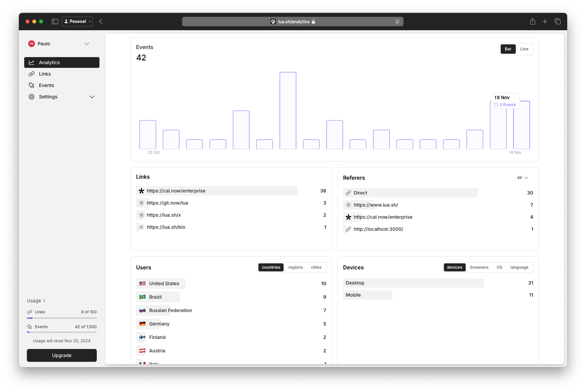Click the Direct referer link icon

(x=348, y=193)
